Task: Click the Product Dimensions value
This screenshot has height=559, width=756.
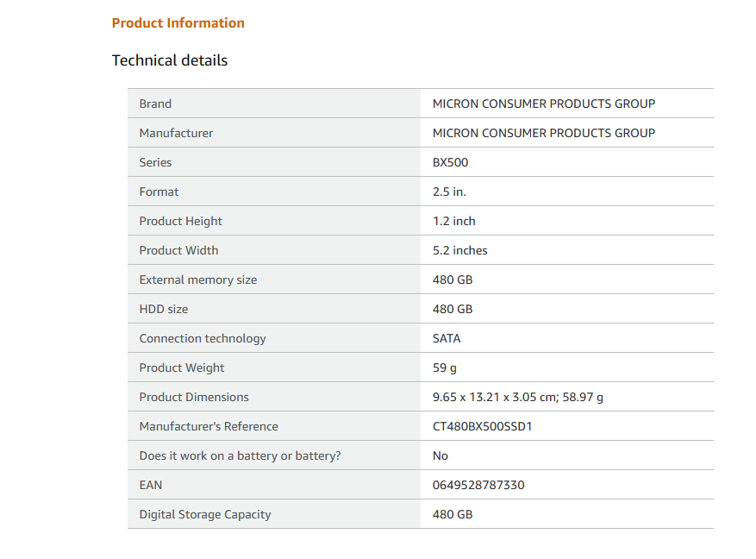Action: click(x=517, y=397)
